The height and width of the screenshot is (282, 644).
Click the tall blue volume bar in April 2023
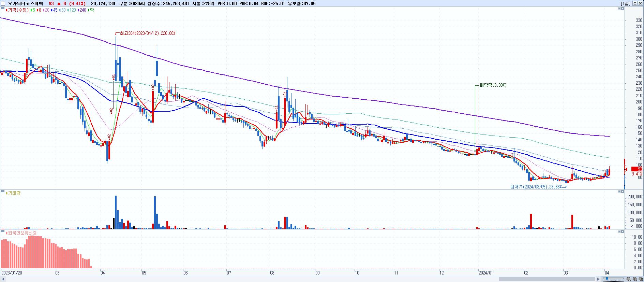(x=116, y=212)
